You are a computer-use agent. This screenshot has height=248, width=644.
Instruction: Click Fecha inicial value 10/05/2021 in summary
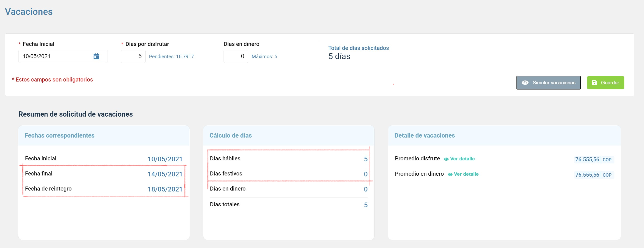(165, 159)
